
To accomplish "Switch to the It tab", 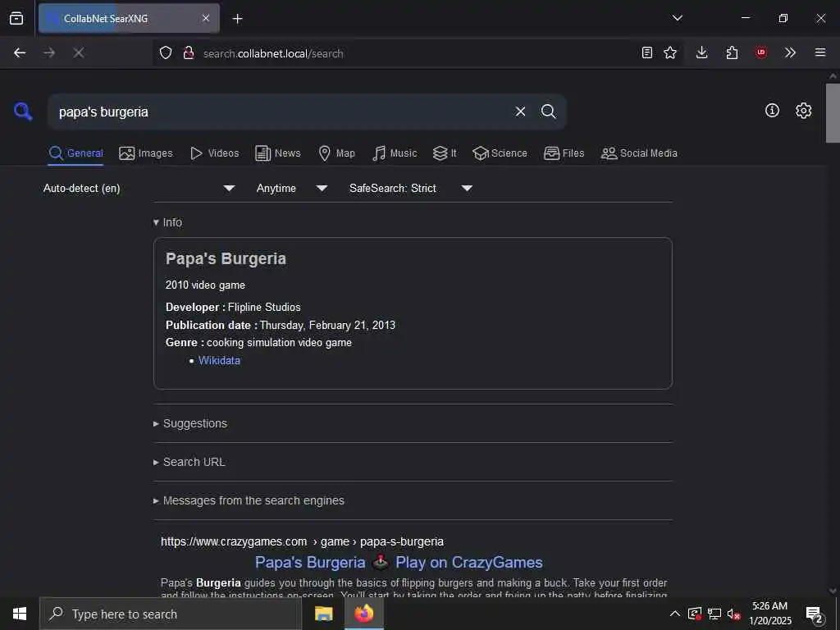I will coord(444,153).
